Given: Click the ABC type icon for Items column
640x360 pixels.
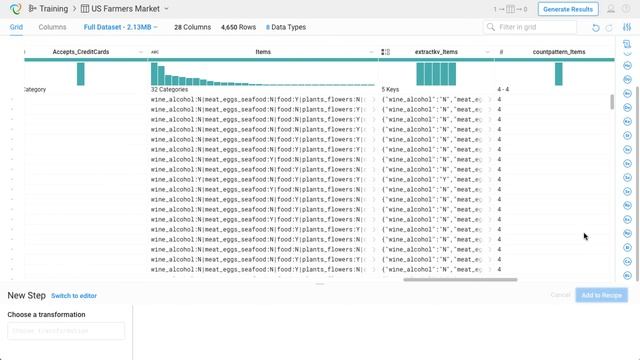Looking at the screenshot, I should (x=155, y=52).
